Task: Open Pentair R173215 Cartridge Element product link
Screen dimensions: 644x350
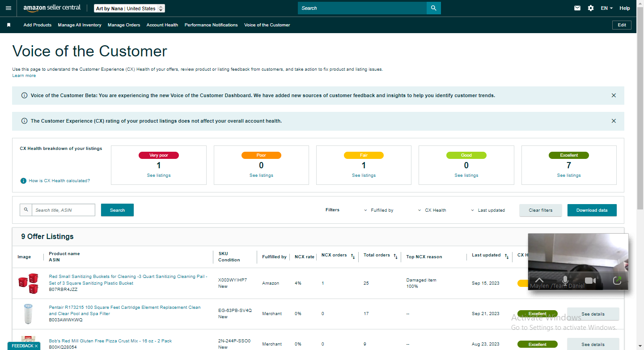Action: (x=125, y=311)
